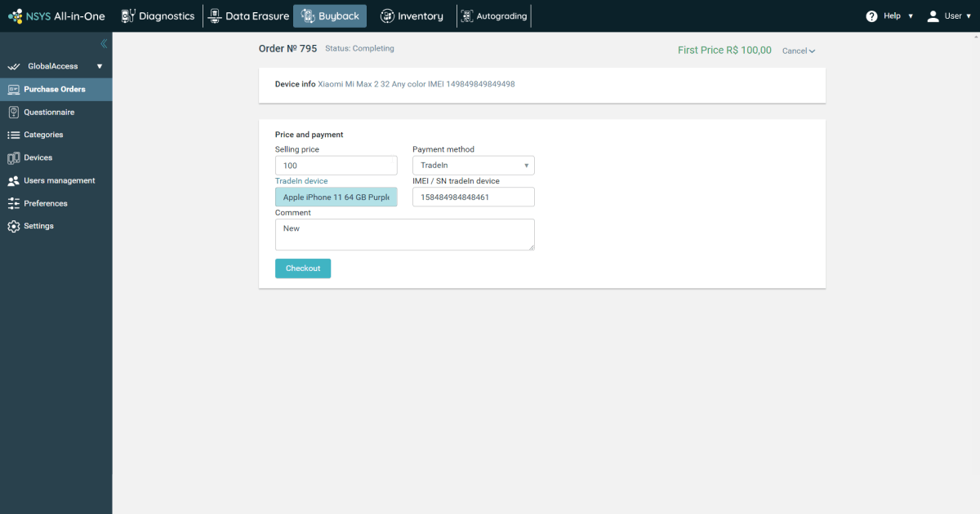The image size is (980, 514).
Task: Open Settings in the sidebar
Action: click(56, 227)
